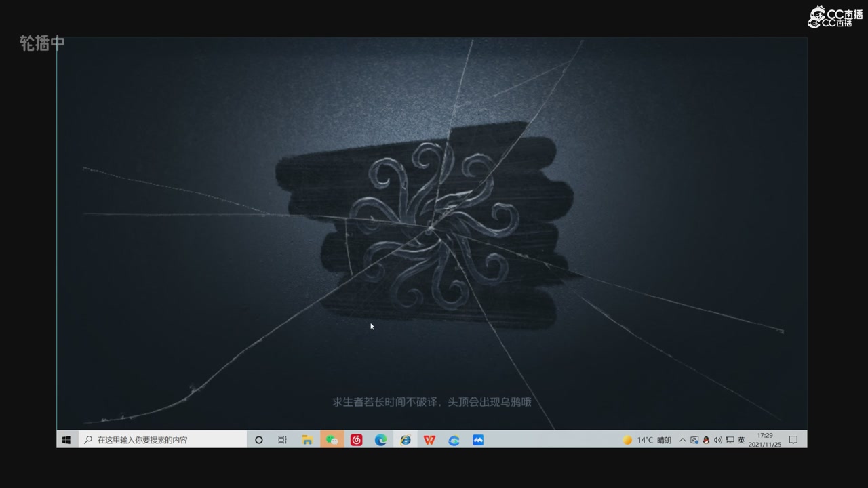Viewport: 868px width, 488px height.
Task: Launch Internet Explorer from the taskbar
Action: point(405,440)
